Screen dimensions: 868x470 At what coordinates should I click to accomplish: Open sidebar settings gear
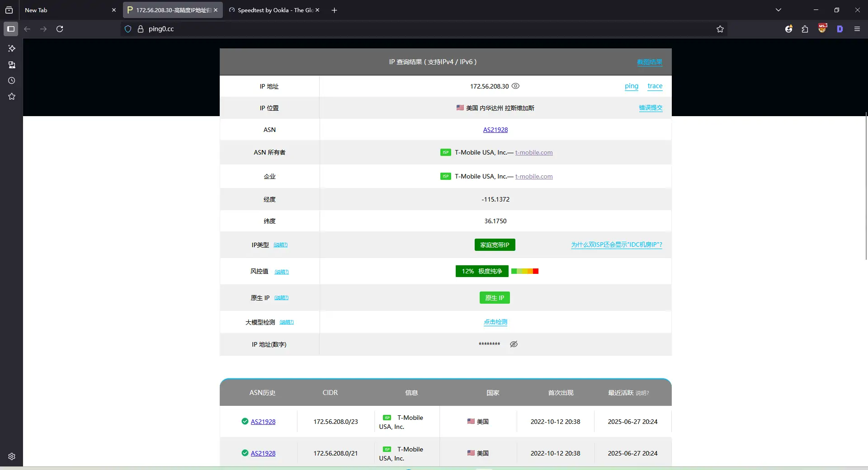click(12, 456)
